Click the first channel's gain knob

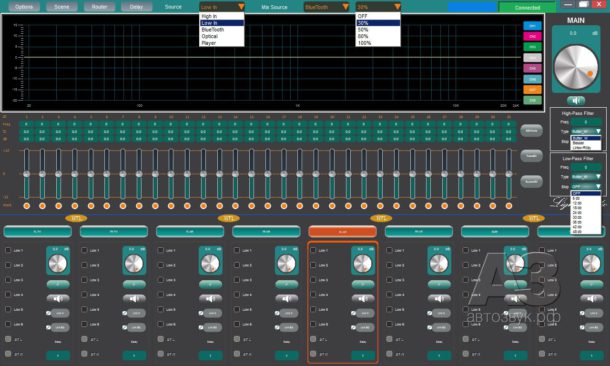tap(58, 263)
